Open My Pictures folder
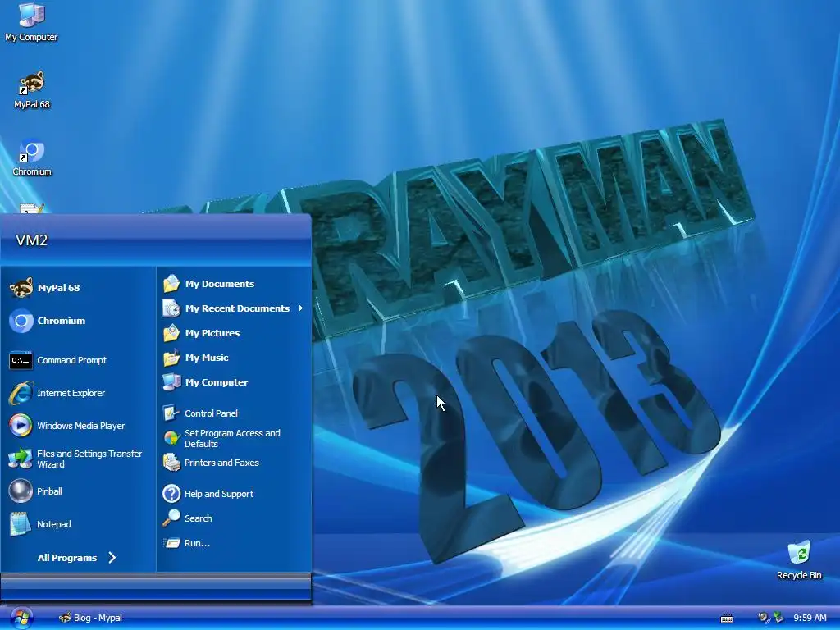Screen dimensions: 840x630 coord(234,333)
